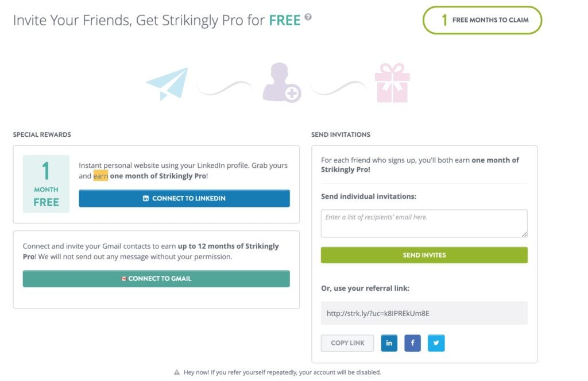Share referral link on LinkedIn
Screen dimensions: 588x381
coord(389,343)
